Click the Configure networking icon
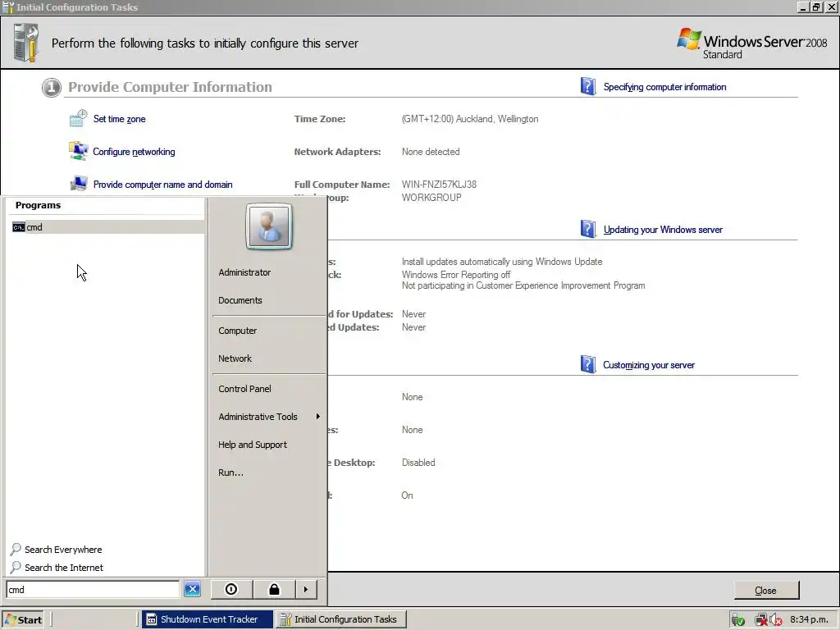 click(x=78, y=151)
